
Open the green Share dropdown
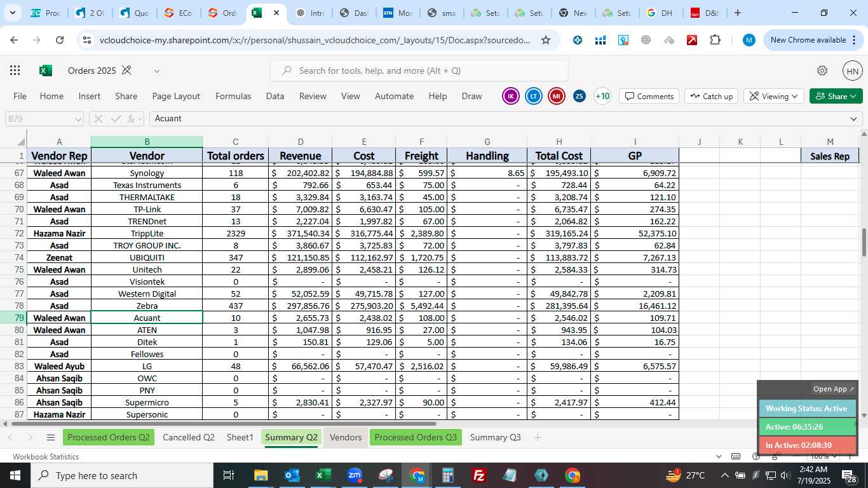[836, 96]
